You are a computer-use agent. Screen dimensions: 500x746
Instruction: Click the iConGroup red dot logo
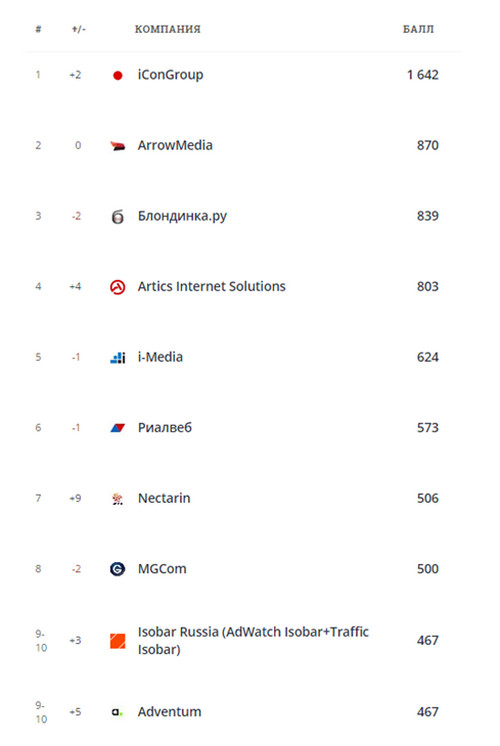point(118,75)
